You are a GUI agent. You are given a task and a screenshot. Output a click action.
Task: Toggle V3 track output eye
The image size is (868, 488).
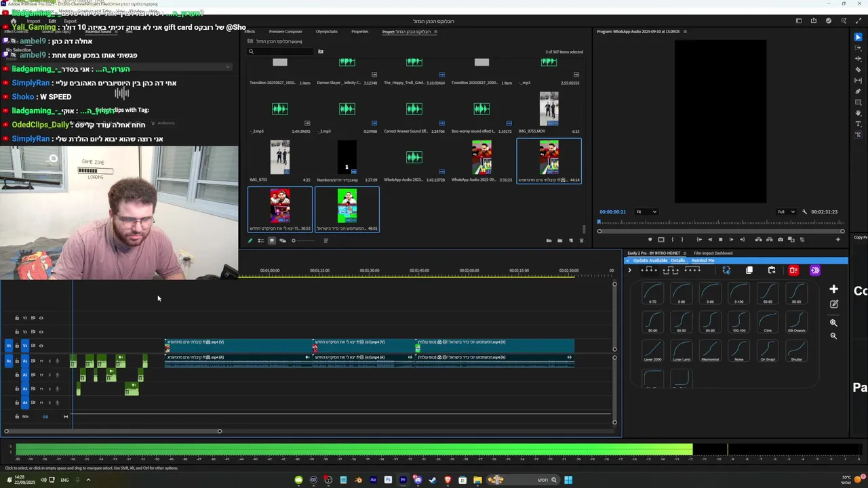pyautogui.click(x=41, y=318)
